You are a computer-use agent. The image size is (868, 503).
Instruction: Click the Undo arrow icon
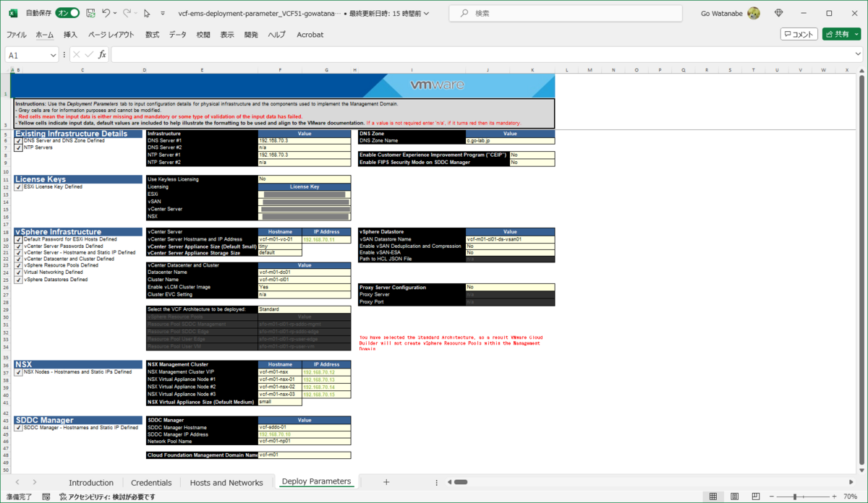pos(106,13)
